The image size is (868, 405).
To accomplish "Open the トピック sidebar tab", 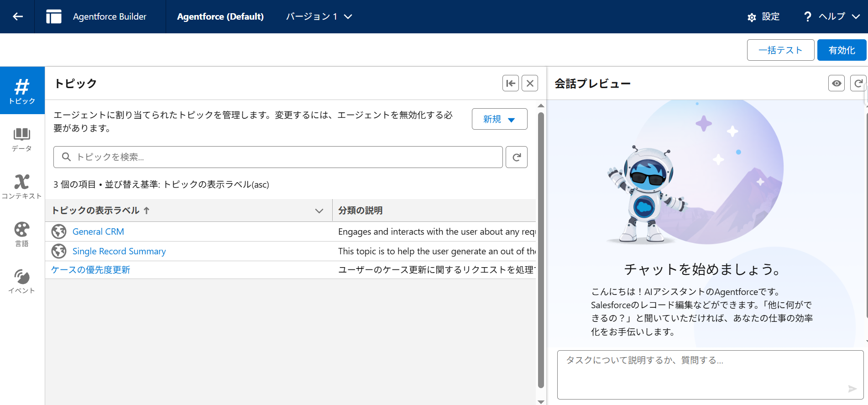I will coord(22,90).
